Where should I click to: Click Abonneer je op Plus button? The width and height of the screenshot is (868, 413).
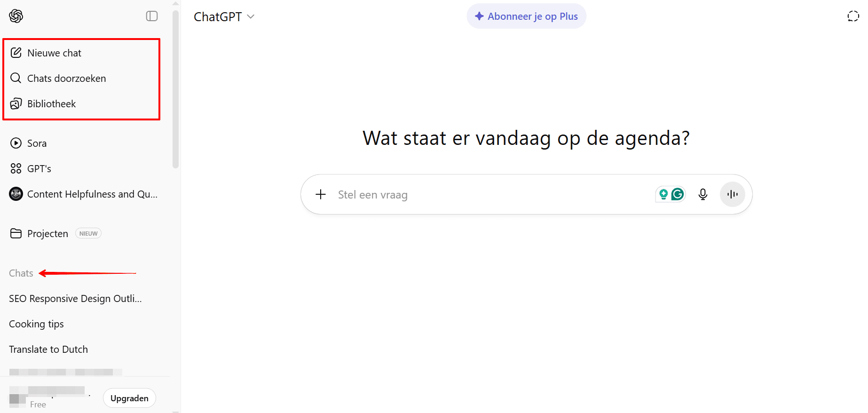coord(526,16)
